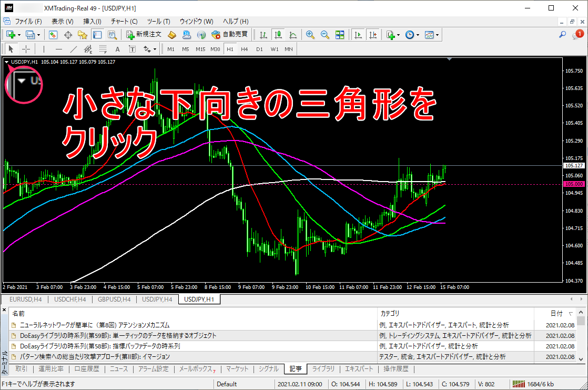The height and width of the screenshot is (390, 588).
Task: Open the signals broadcast icon
Action: tap(201, 35)
